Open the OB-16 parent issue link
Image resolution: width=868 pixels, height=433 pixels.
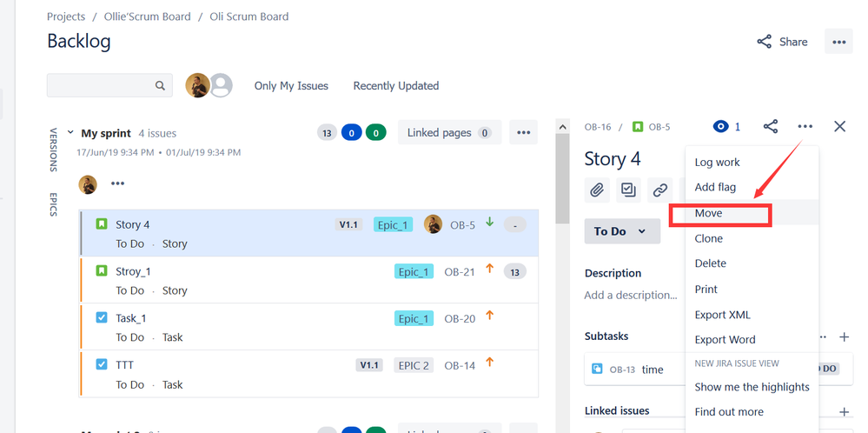click(x=598, y=127)
